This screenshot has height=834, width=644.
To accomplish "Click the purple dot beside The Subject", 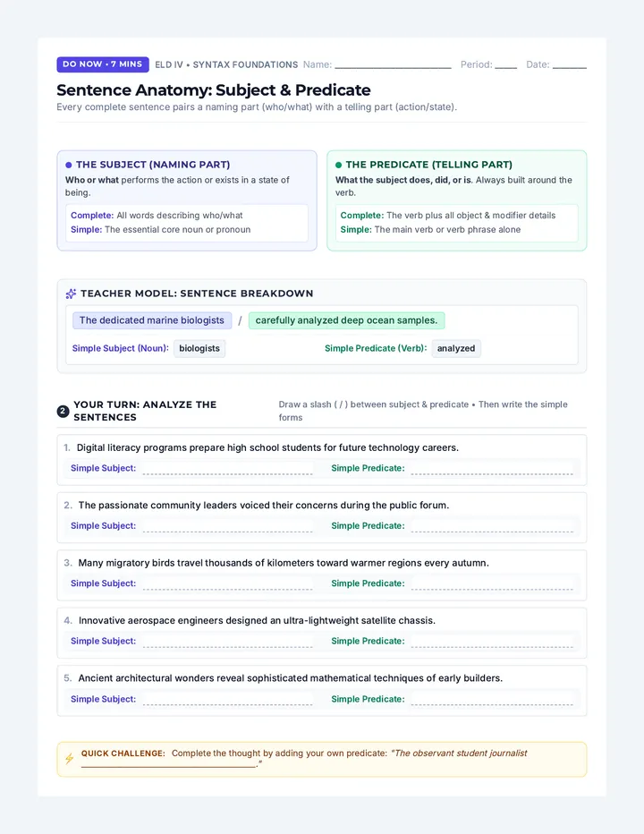I will tap(69, 165).
